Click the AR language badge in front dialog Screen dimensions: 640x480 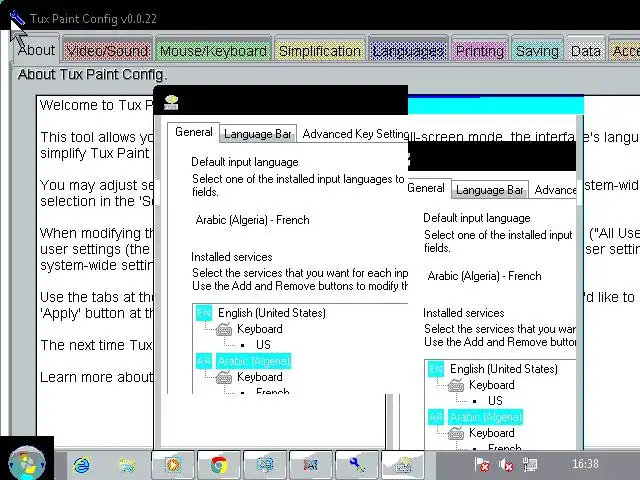click(204, 361)
